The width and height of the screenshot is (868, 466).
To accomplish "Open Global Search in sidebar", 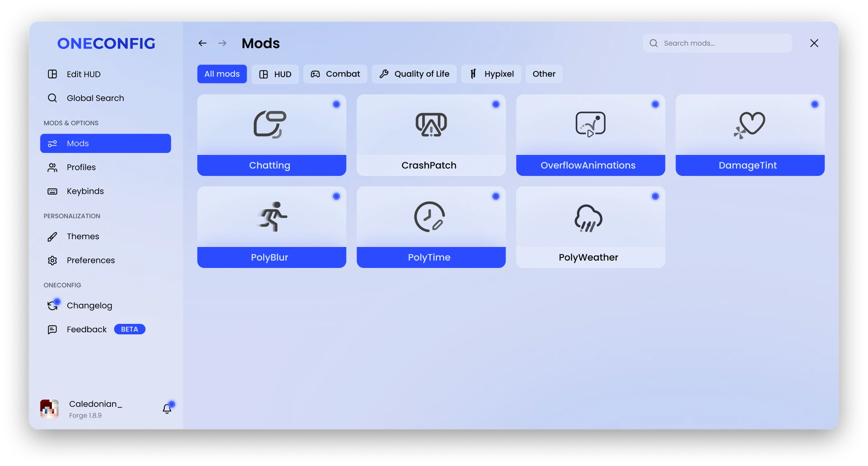I will pos(105,98).
